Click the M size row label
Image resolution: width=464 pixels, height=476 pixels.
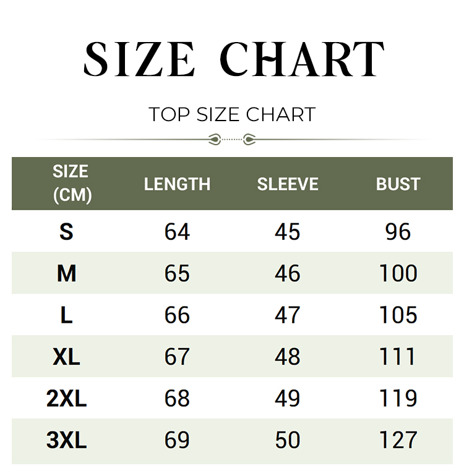tap(67, 273)
